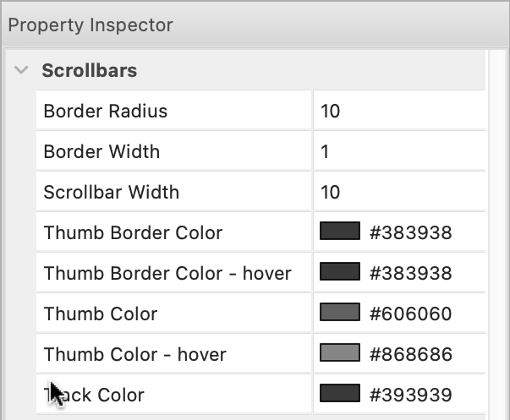Edit the Border Width value field
510x420 pixels.
point(398,151)
